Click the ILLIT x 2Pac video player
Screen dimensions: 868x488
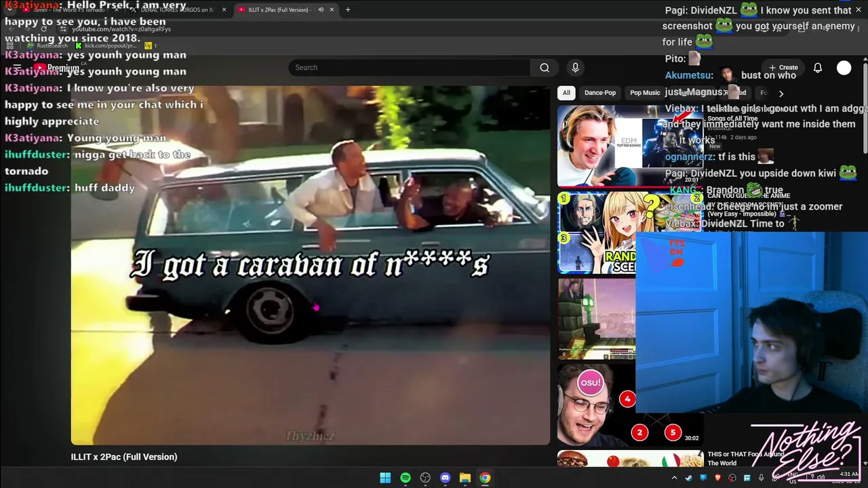coord(311,265)
